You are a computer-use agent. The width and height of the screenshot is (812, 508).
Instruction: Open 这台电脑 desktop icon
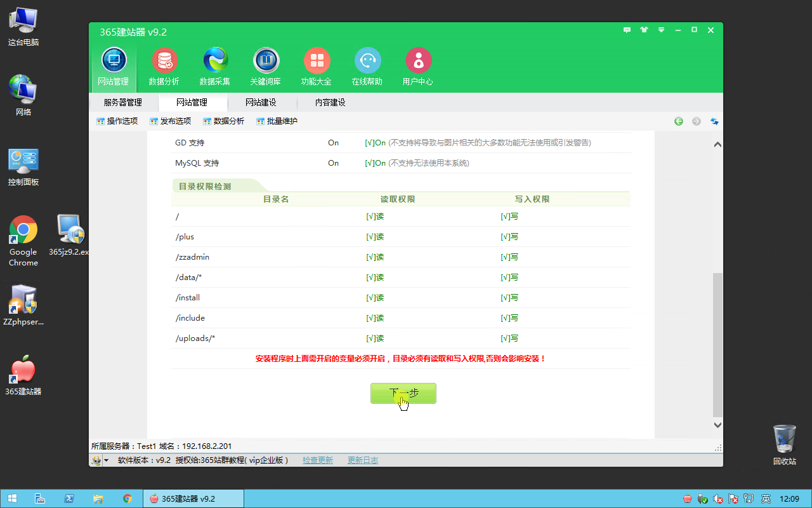click(23, 27)
